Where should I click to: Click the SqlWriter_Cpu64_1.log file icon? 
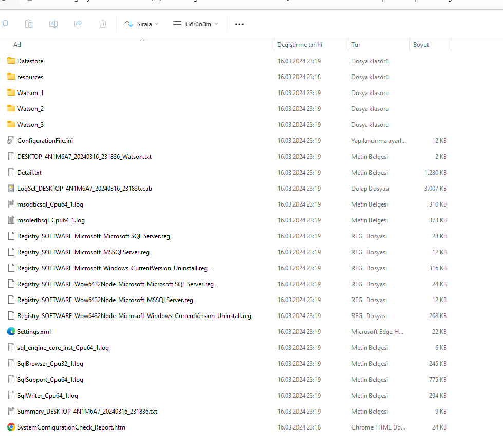pos(11,396)
